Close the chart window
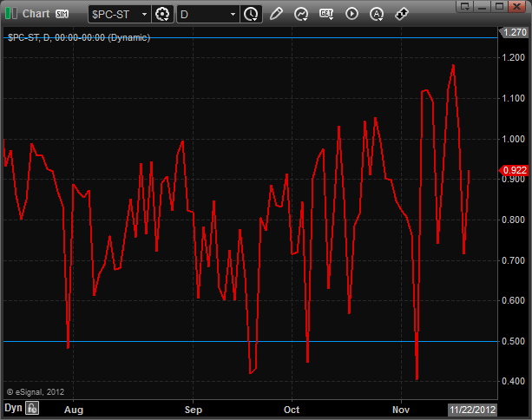The height and width of the screenshot is (420, 532). point(516,6)
